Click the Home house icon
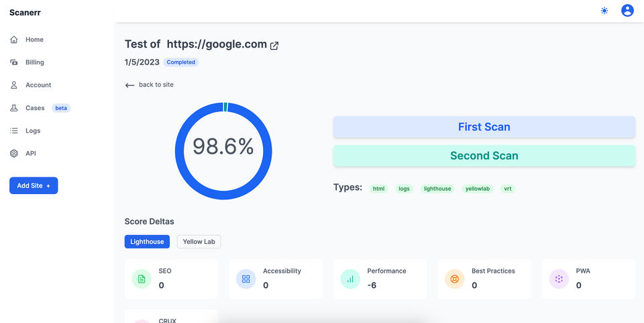Screen dimensions: 644x323 [x=14, y=40]
